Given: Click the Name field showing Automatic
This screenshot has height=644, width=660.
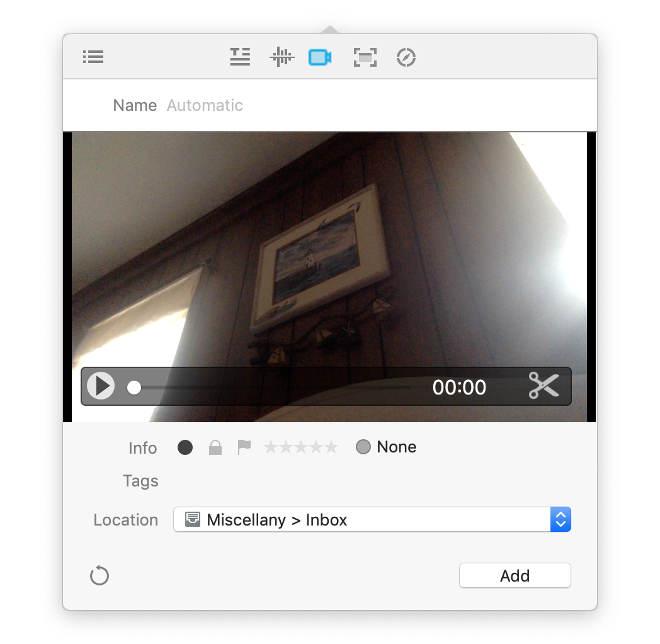Looking at the screenshot, I should click(372, 105).
